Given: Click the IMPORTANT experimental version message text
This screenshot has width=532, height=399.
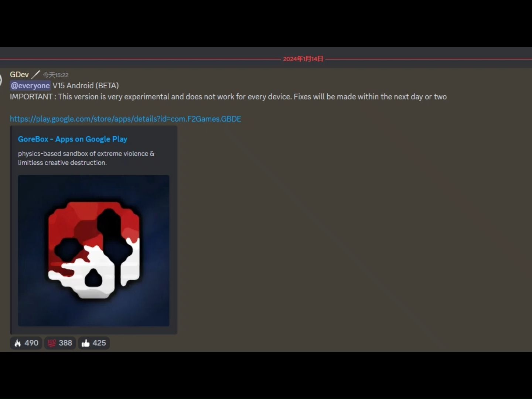Looking at the screenshot, I should click(x=228, y=97).
